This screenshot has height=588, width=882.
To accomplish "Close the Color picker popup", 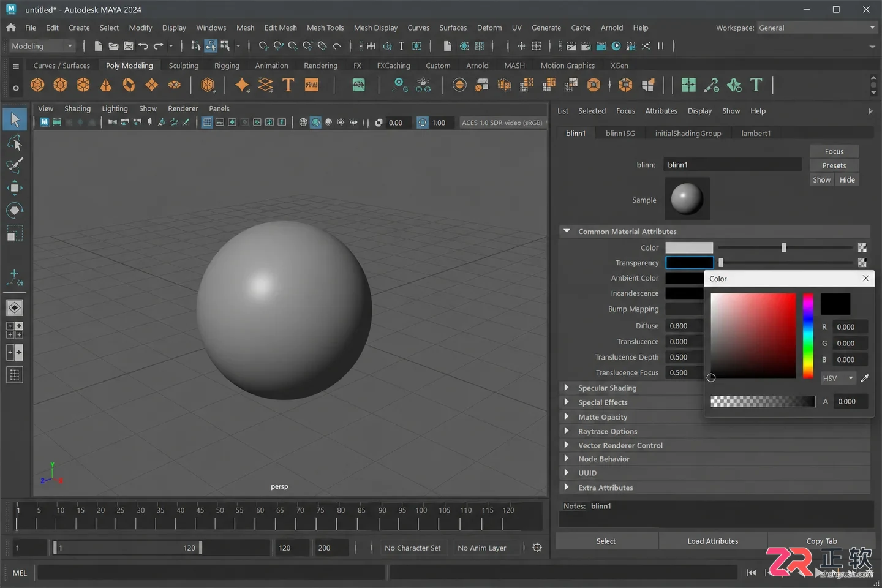I will click(x=865, y=278).
